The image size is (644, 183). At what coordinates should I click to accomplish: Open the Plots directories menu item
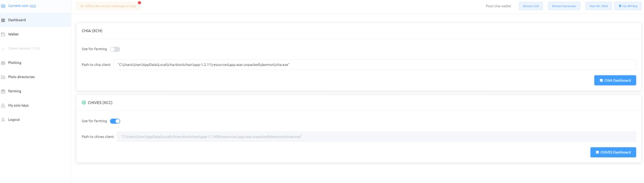coord(35,77)
